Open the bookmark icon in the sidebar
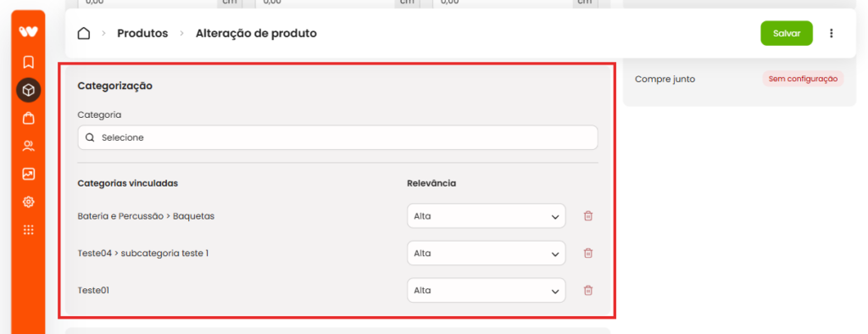The height and width of the screenshot is (334, 868). click(x=28, y=62)
